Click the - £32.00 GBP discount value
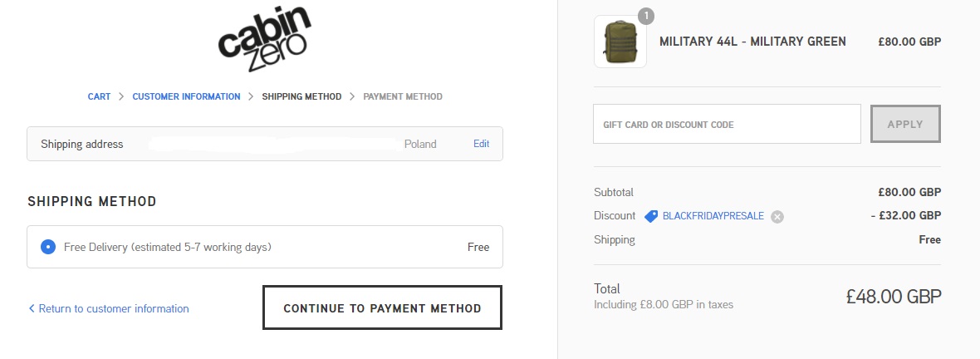Image resolution: width=980 pixels, height=359 pixels. point(905,216)
